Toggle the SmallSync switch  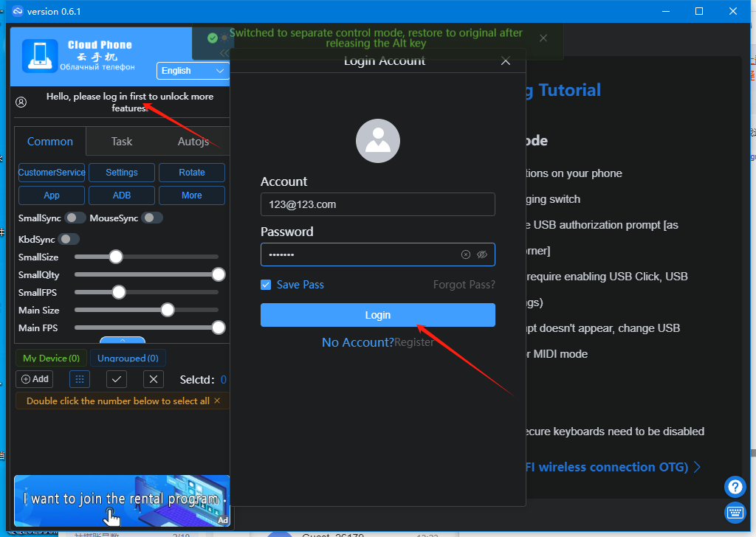75,218
